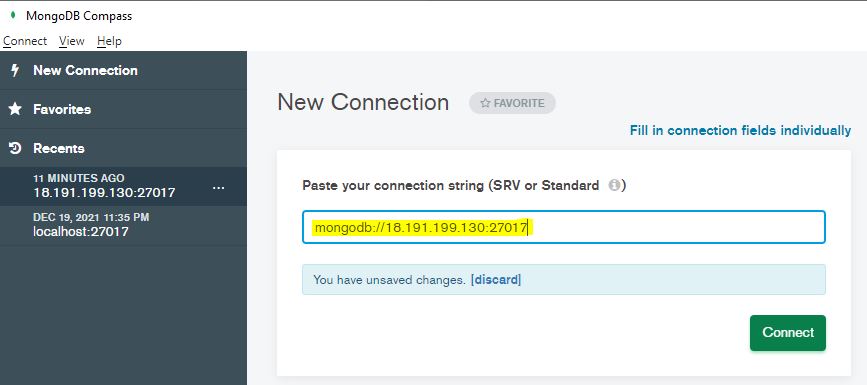867x385 pixels.
Task: Click the history clock icon beside Recents
Action: pyautogui.click(x=15, y=148)
